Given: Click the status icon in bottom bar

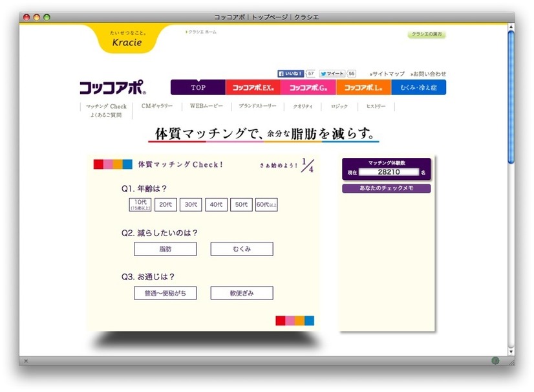Looking at the screenshot, I should click(x=495, y=361).
